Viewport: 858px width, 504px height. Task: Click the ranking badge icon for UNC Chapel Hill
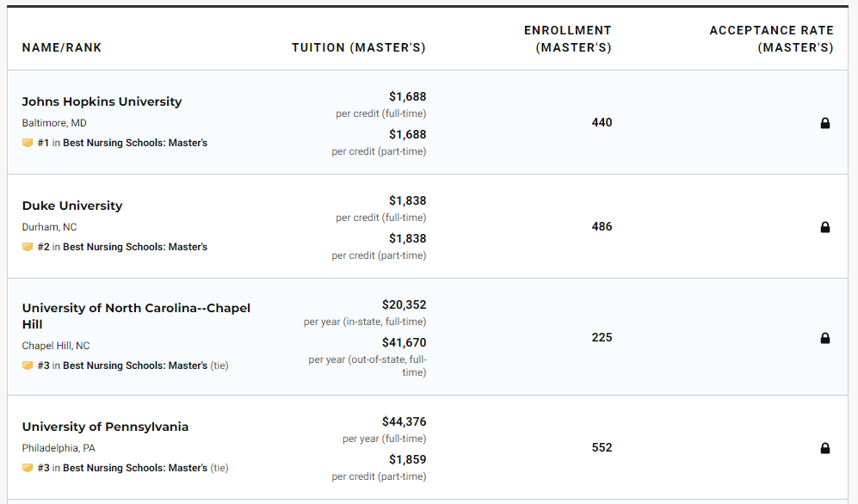(x=28, y=366)
